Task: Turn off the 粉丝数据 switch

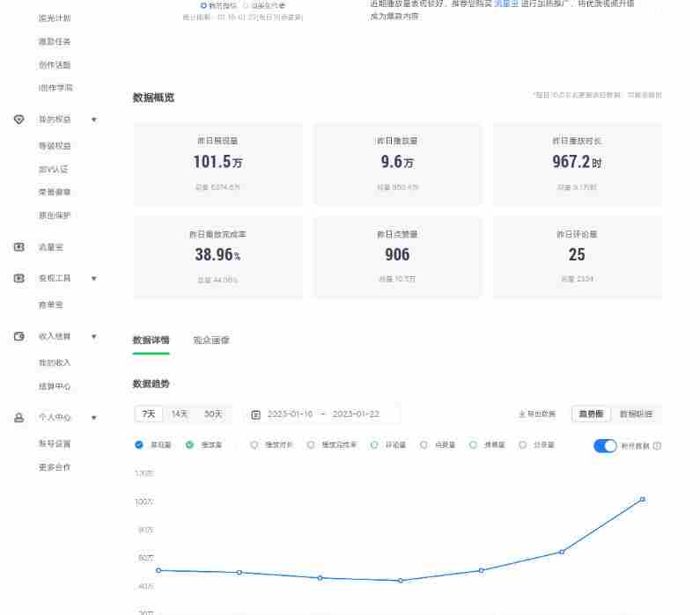Action: click(x=605, y=445)
